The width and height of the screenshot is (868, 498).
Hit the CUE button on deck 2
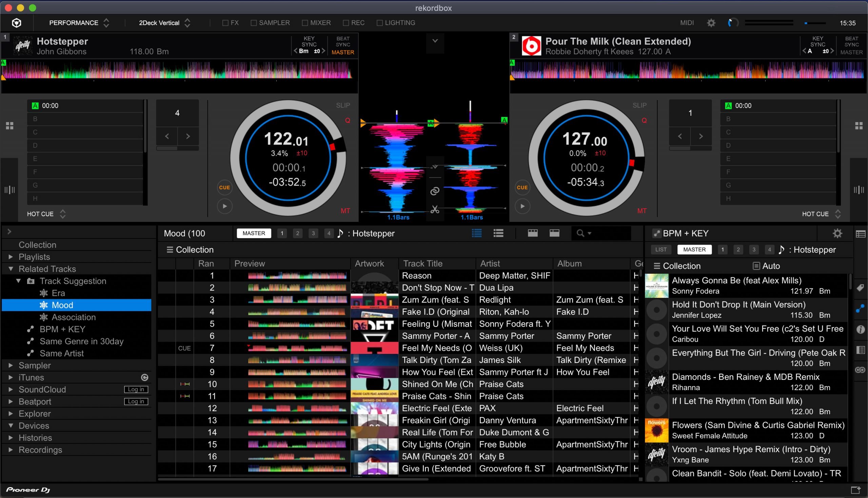coord(522,188)
